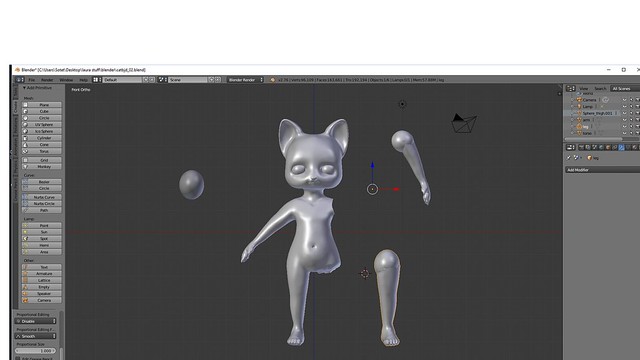
Task: Slide the outliner horizontal scrollbar
Action: [594, 139]
